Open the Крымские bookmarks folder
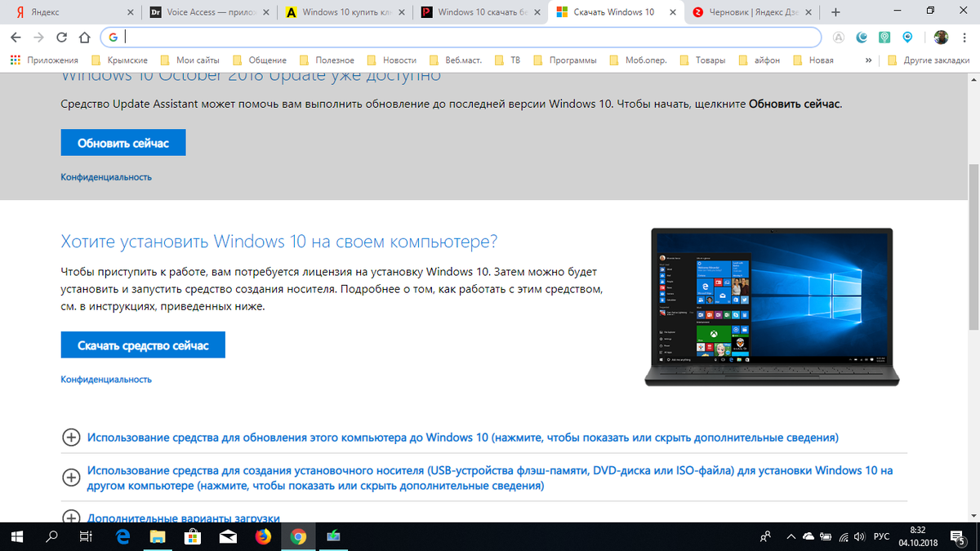This screenshot has height=551, width=980. coord(118,60)
